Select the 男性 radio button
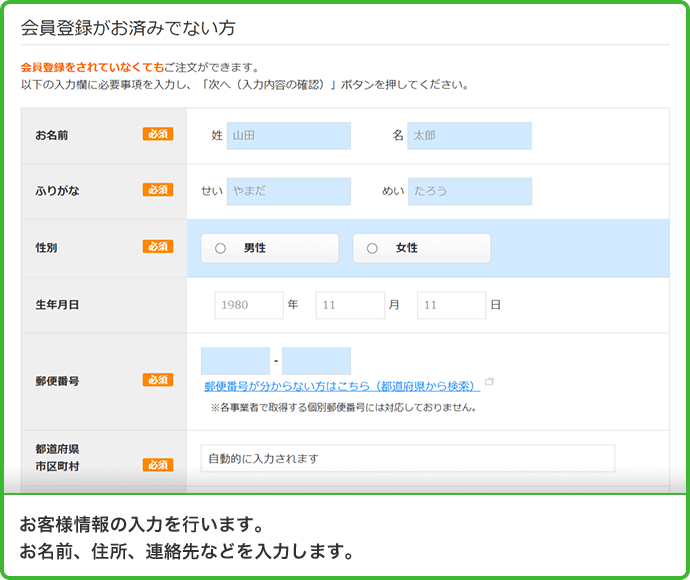 coord(220,248)
